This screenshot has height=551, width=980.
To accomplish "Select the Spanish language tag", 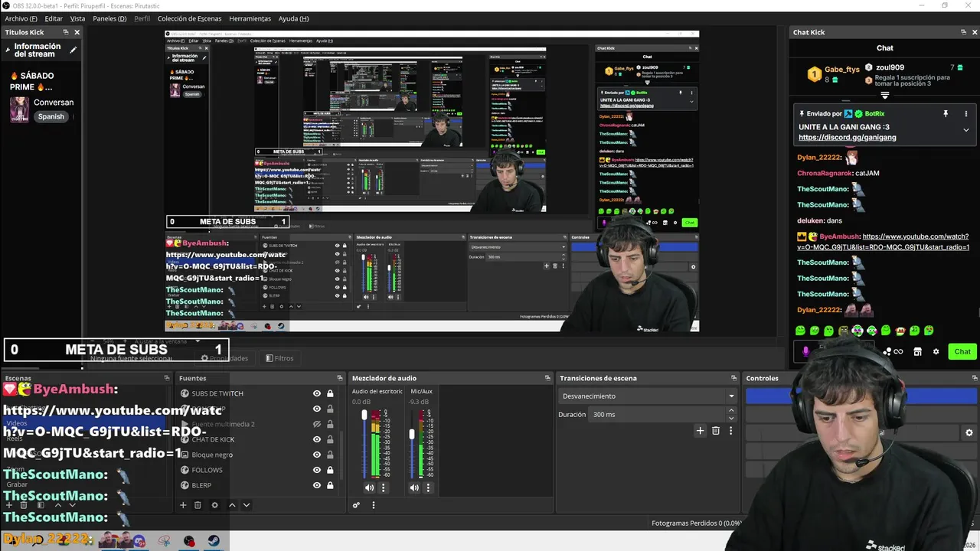I will coord(51,116).
